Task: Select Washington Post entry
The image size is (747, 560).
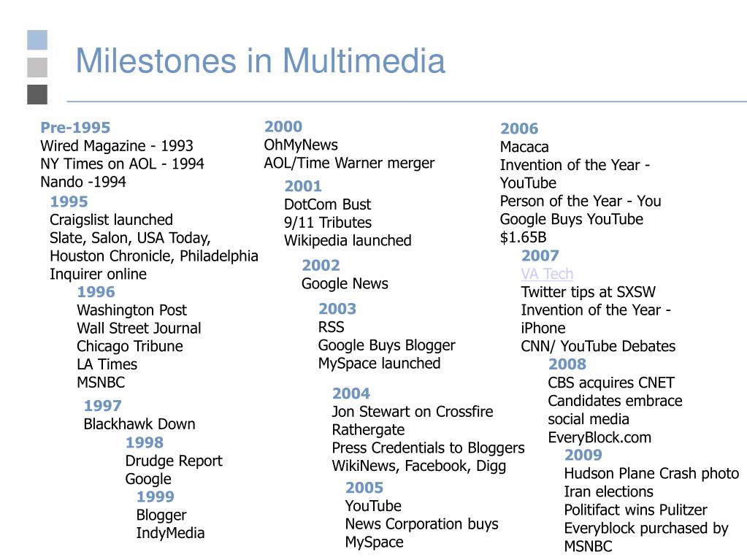Action: [132, 310]
